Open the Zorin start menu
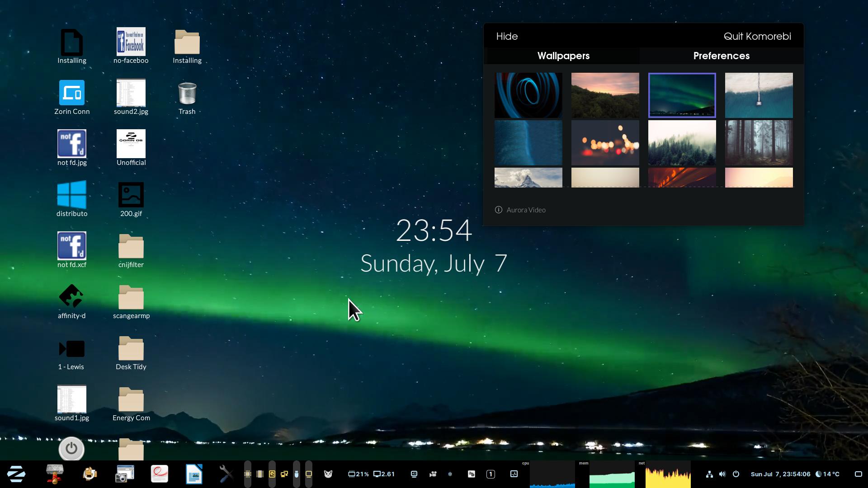Viewport: 868px width, 488px height. tap(16, 474)
